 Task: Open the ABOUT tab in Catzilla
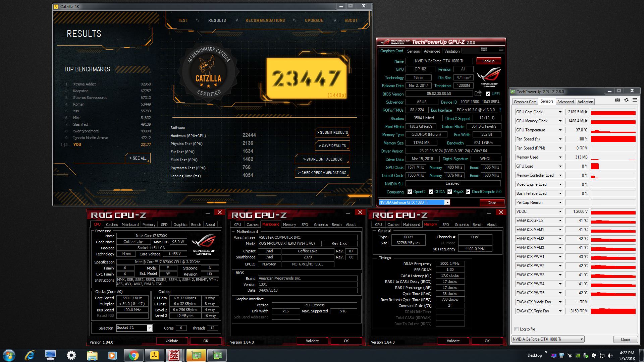pyautogui.click(x=351, y=20)
